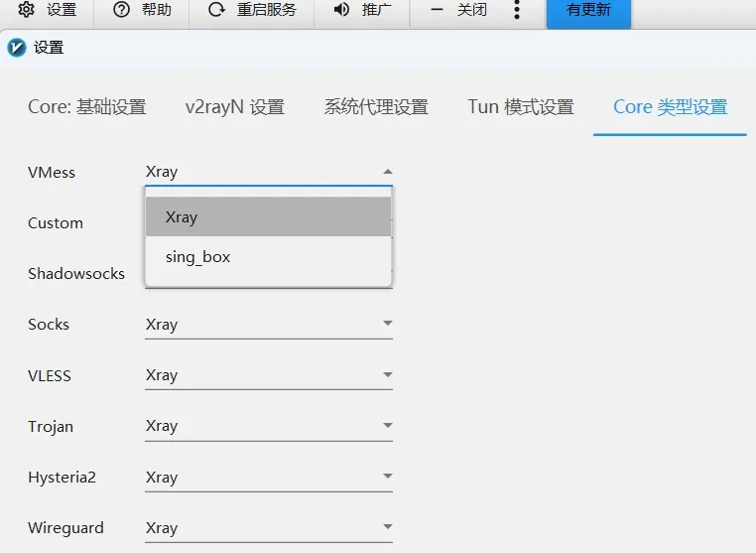The image size is (756, 553).
Task: Click the 设置 dialog title text
Action: (49, 48)
